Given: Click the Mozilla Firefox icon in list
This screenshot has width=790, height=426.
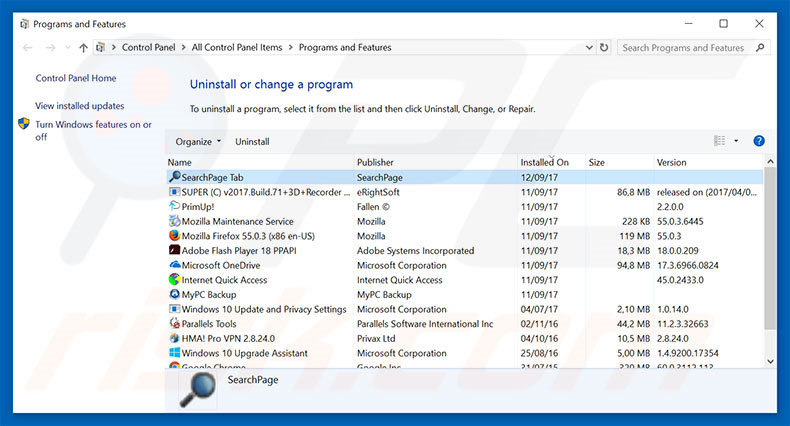Looking at the screenshot, I should 174,236.
